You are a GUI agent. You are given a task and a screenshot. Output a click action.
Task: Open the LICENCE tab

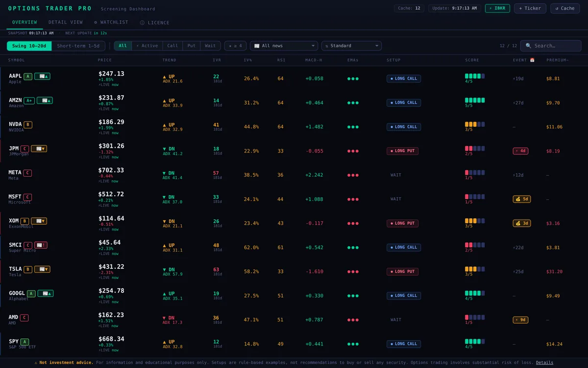tap(155, 23)
